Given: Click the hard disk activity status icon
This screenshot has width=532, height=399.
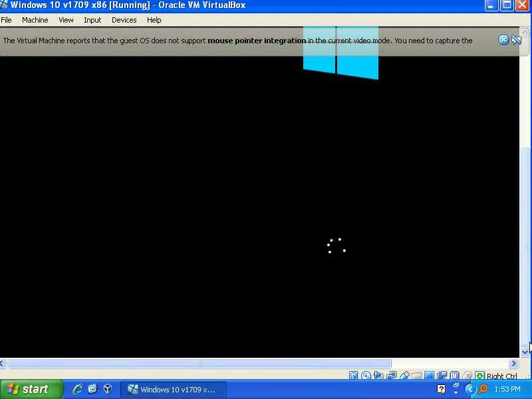Looking at the screenshot, I should tap(353, 375).
